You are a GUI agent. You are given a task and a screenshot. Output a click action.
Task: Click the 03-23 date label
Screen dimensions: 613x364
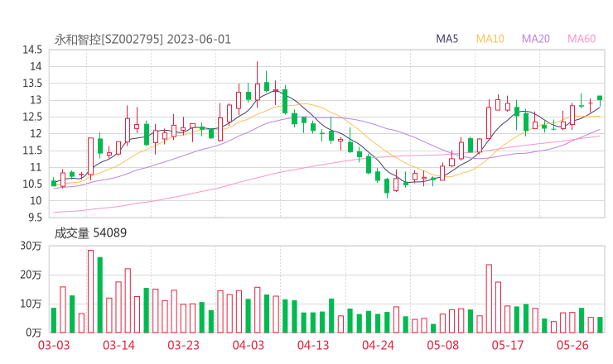coord(183,345)
